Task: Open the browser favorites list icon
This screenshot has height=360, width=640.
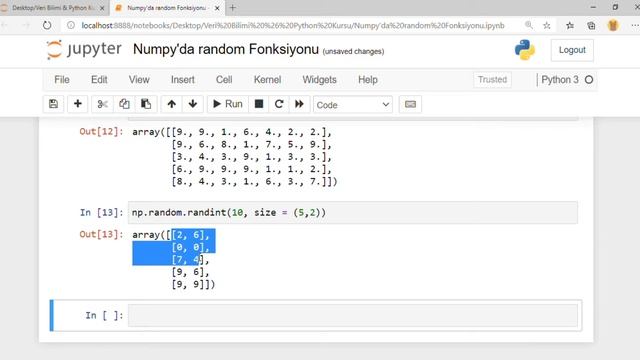Action: point(570,26)
